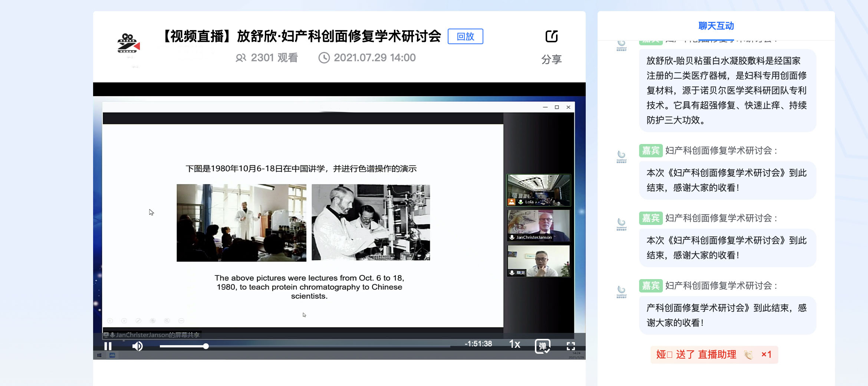This screenshot has width=868, height=386.
Task: Click the 送了 直播助理 gift notification
Action: [x=714, y=354]
